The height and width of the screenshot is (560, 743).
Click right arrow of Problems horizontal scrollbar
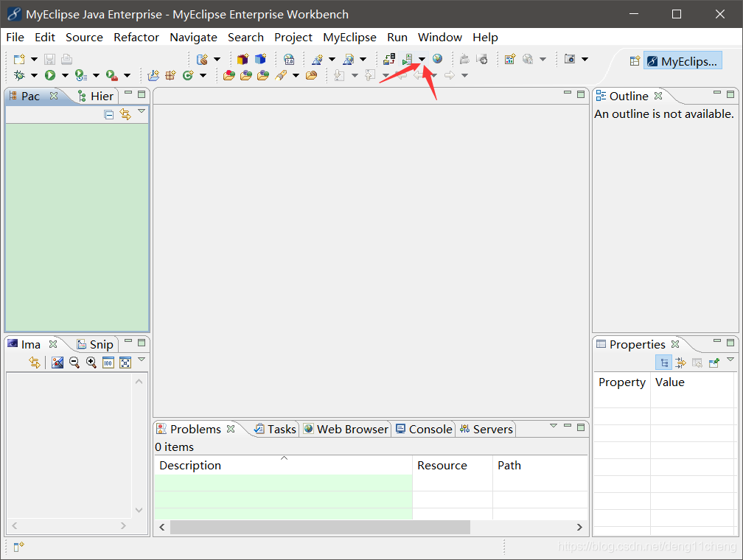(579, 528)
